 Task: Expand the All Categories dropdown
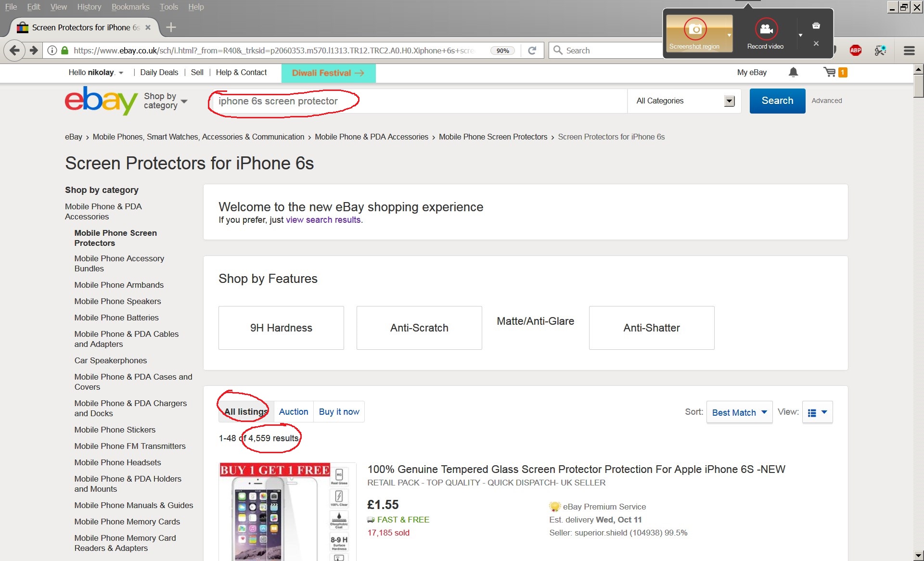684,101
